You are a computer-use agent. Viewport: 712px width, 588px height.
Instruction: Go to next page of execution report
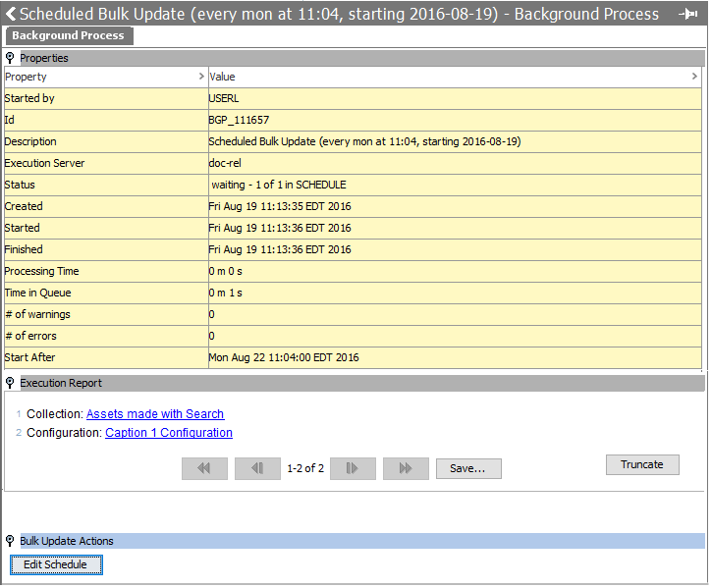coord(353,469)
